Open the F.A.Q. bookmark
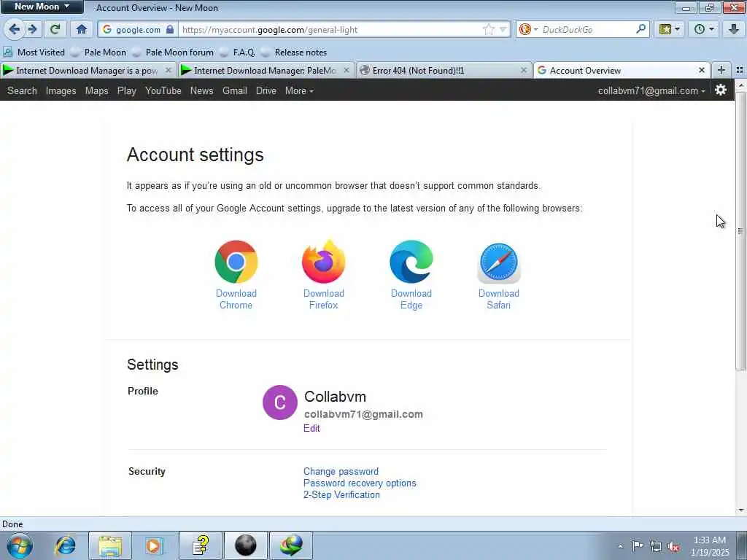The height and width of the screenshot is (560, 747). 237,52
